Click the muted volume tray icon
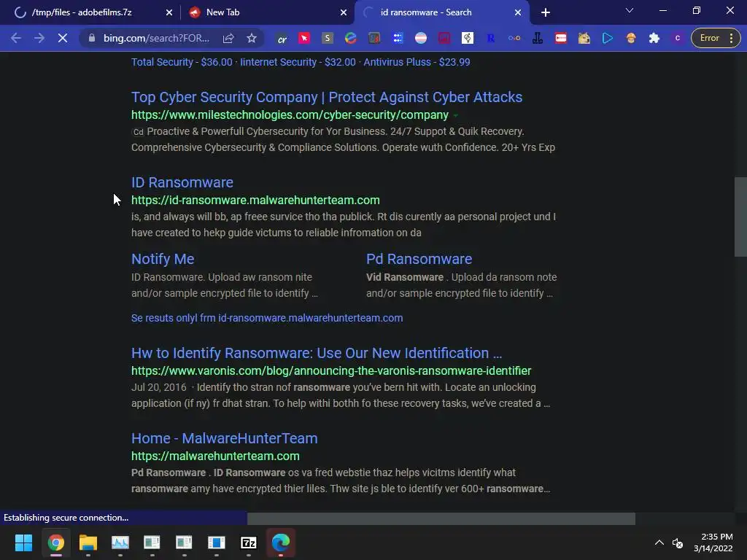 coord(677,542)
